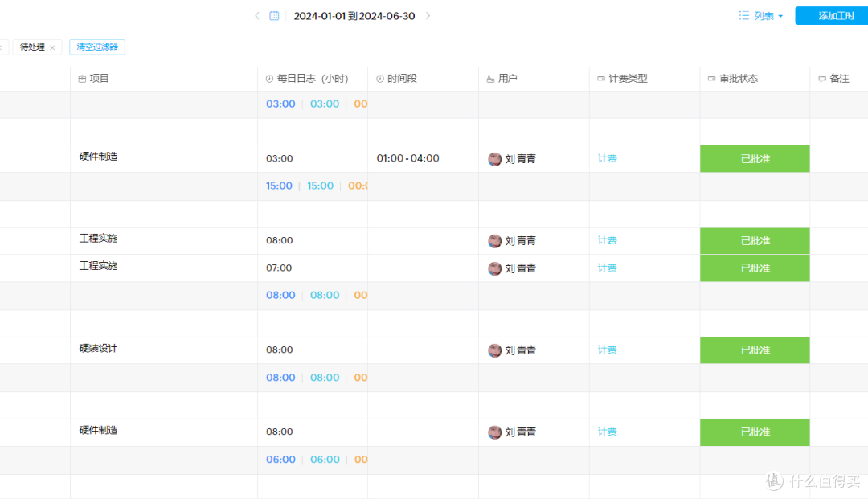Click the 清空过滤器 button
This screenshot has height=499, width=868.
coord(97,47)
